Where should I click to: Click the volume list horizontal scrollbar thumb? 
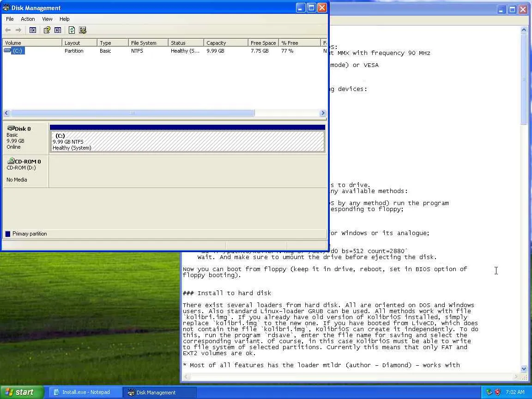[133, 113]
